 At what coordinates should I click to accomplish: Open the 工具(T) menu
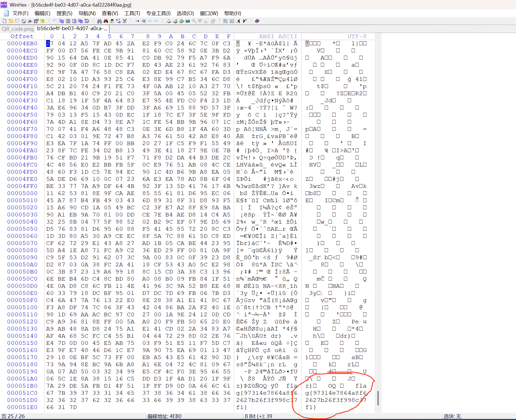click(132, 13)
